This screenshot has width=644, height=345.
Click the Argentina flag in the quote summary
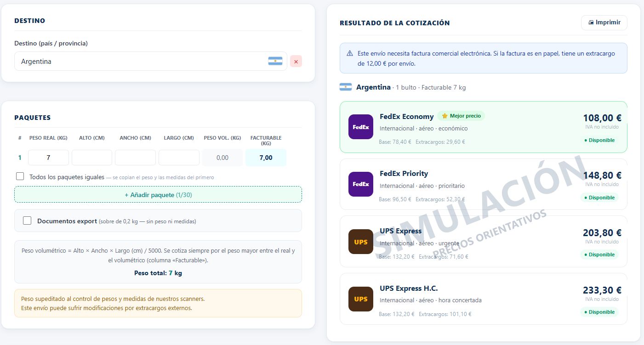pos(346,87)
